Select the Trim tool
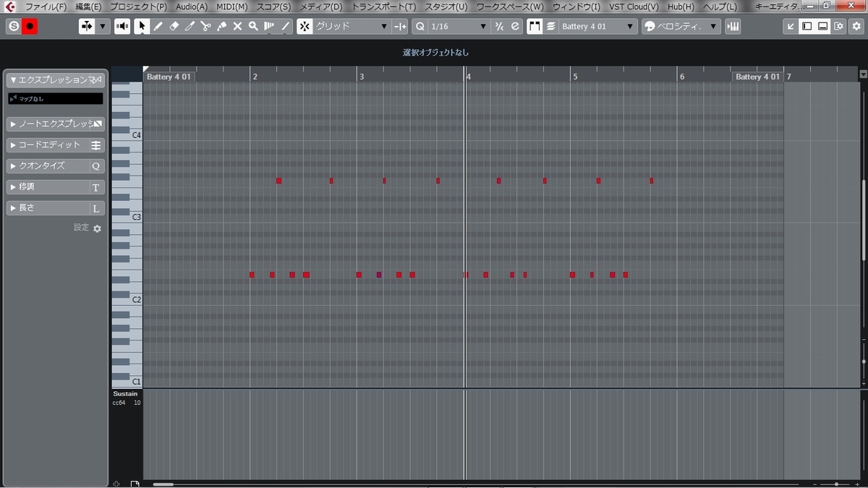Screen dimensions: 868x488 point(190,26)
